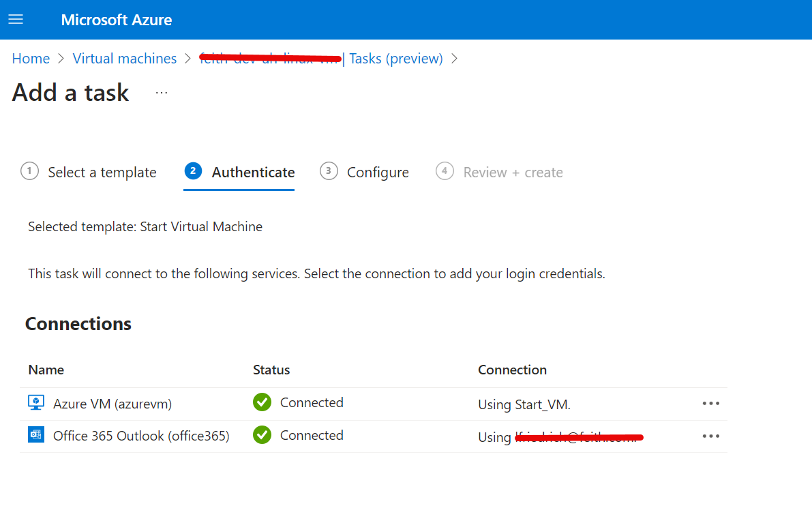Open ellipsis menu for Office 365 Outlook connection
This screenshot has width=812, height=506.
click(x=711, y=436)
